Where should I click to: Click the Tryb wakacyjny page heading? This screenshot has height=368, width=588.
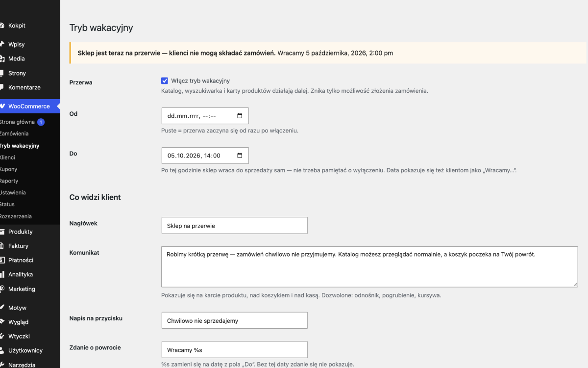(101, 27)
